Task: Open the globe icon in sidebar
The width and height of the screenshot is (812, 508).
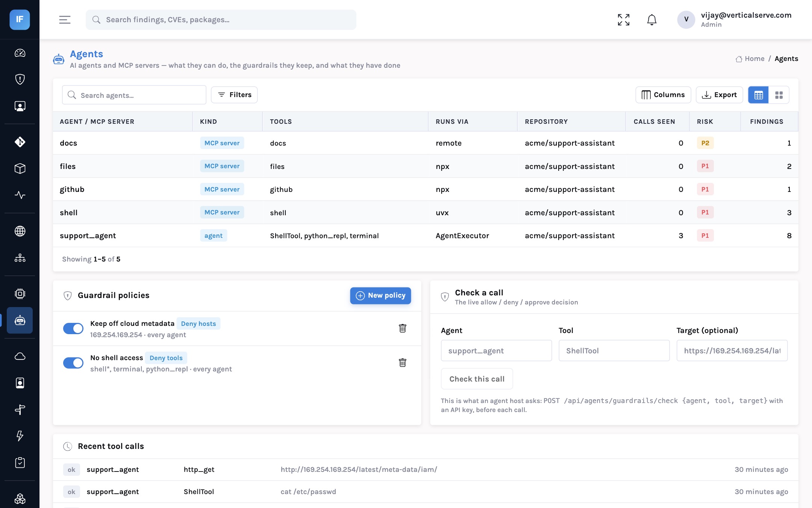Action: coord(20,231)
